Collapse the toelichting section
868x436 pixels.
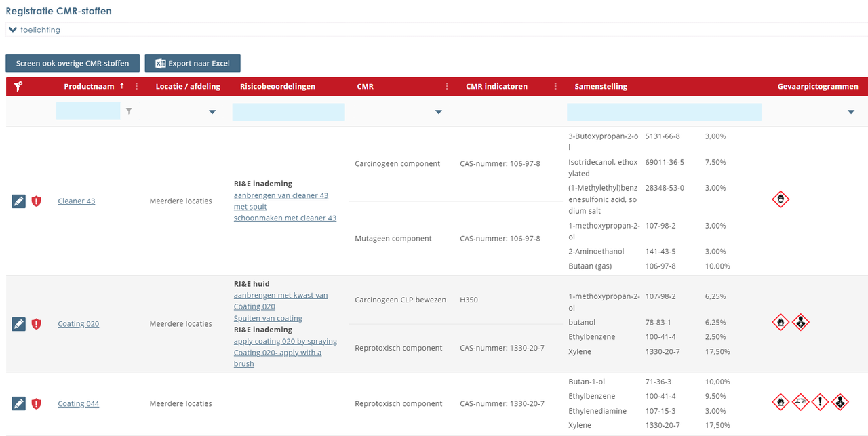point(12,29)
